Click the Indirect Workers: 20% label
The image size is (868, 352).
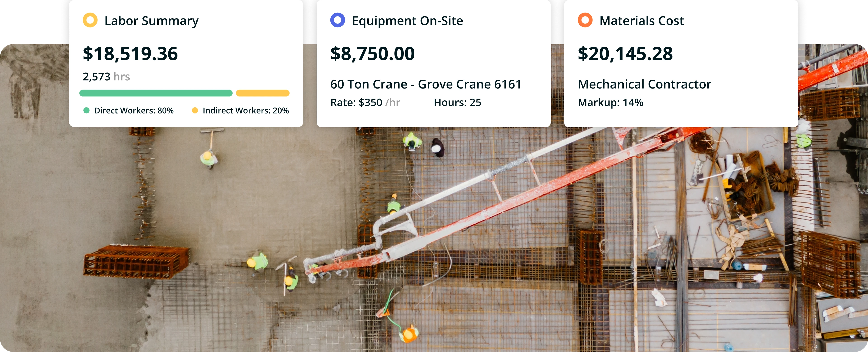246,111
